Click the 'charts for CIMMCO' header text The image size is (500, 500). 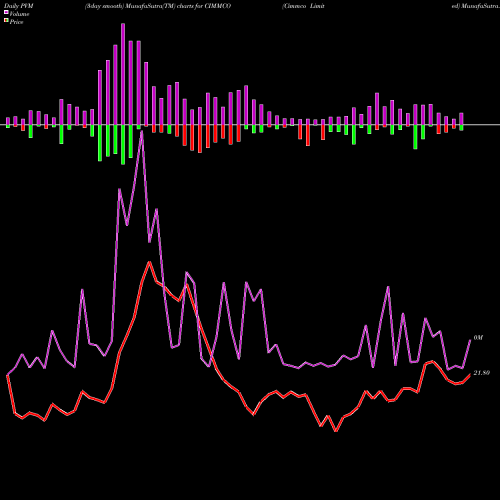point(204,6)
